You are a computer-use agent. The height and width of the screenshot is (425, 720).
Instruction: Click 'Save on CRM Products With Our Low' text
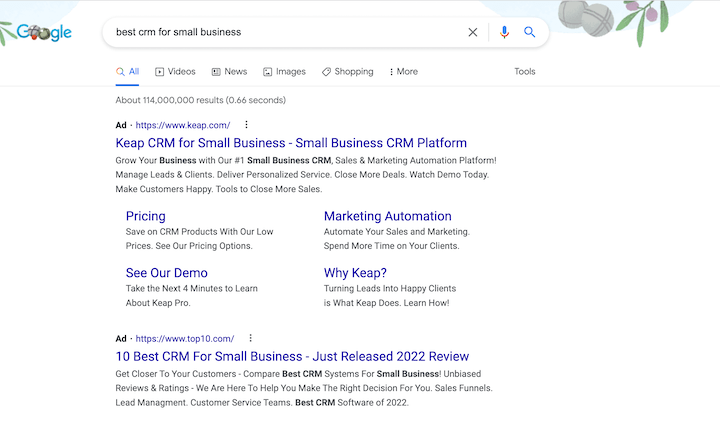click(x=199, y=232)
